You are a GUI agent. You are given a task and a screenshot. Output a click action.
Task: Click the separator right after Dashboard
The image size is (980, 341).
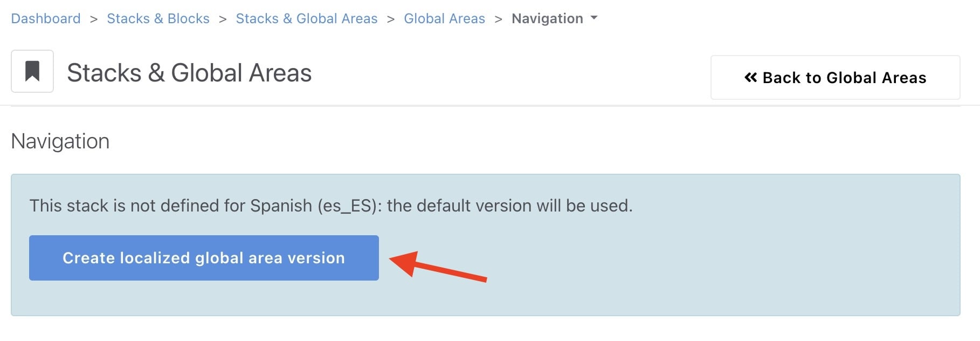tap(94, 19)
